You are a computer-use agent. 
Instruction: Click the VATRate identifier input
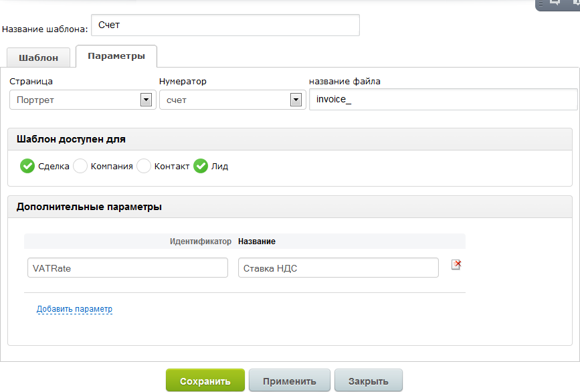click(x=128, y=268)
